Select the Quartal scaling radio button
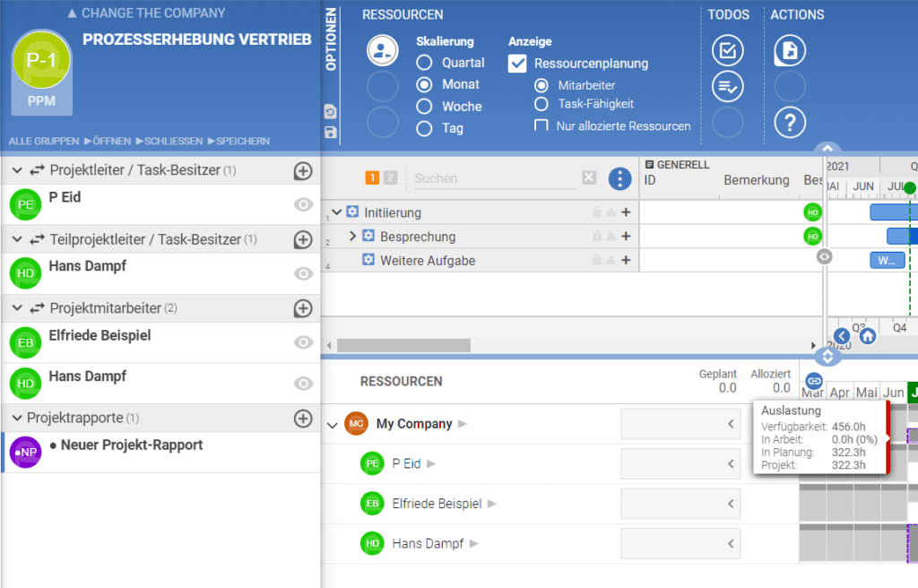The height and width of the screenshot is (588, 918). [425, 63]
